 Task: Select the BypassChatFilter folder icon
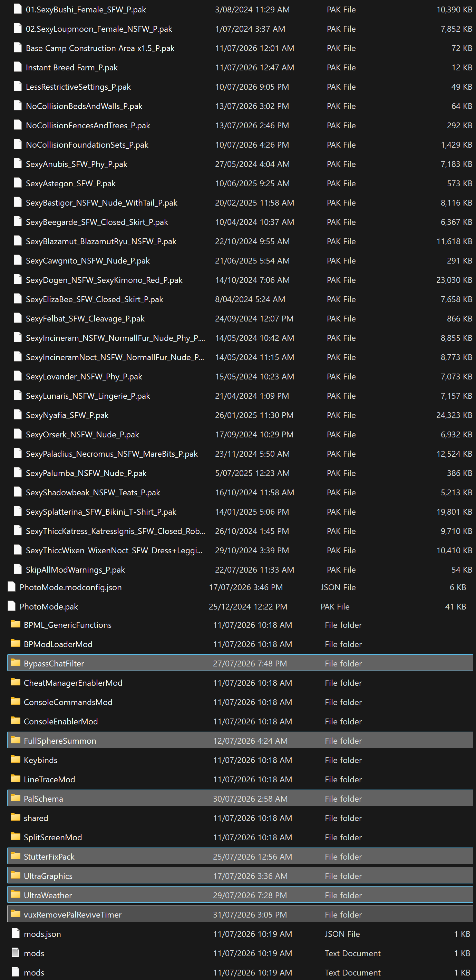[16, 663]
